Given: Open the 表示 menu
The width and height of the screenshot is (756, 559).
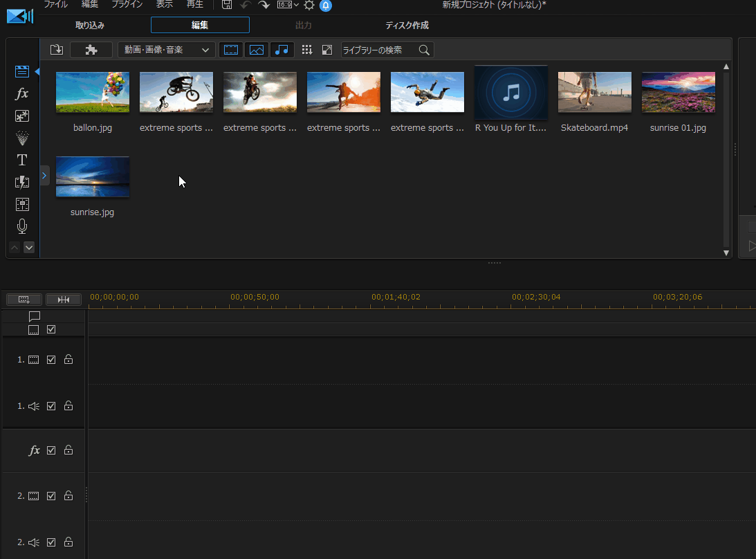Looking at the screenshot, I should (x=165, y=4).
